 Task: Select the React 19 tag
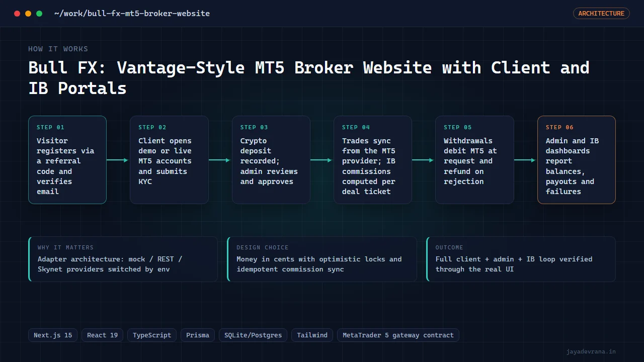pos(102,335)
